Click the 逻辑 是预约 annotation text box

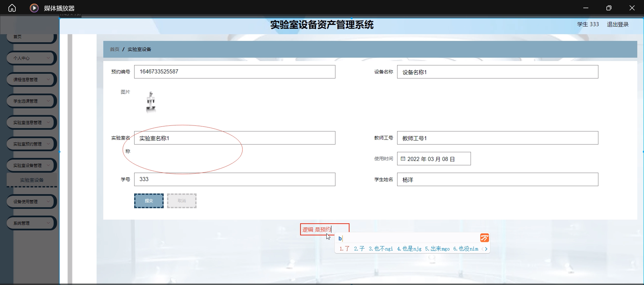325,229
